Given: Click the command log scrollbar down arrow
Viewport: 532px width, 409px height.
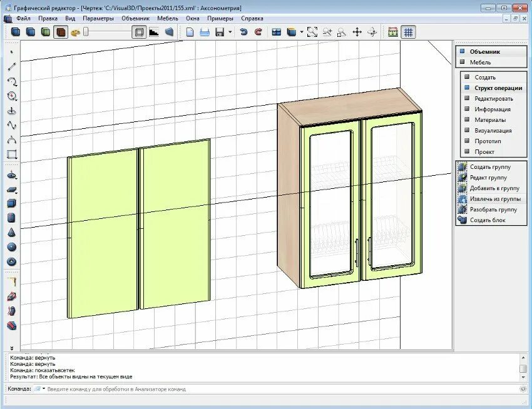Looking at the screenshot, I should pos(523,376).
